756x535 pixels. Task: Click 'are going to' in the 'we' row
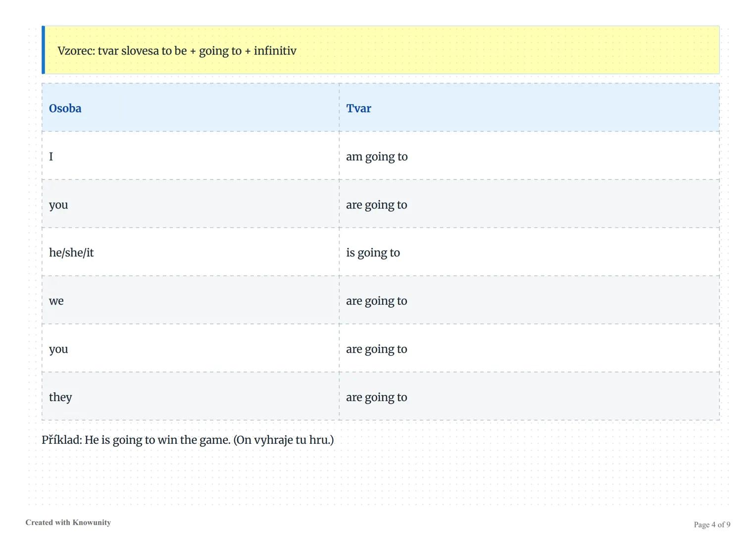[376, 301]
